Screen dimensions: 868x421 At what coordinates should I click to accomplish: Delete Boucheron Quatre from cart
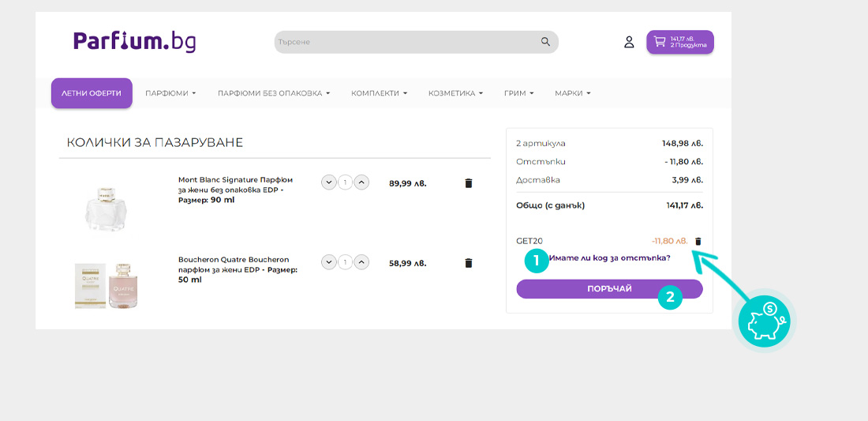(x=468, y=263)
